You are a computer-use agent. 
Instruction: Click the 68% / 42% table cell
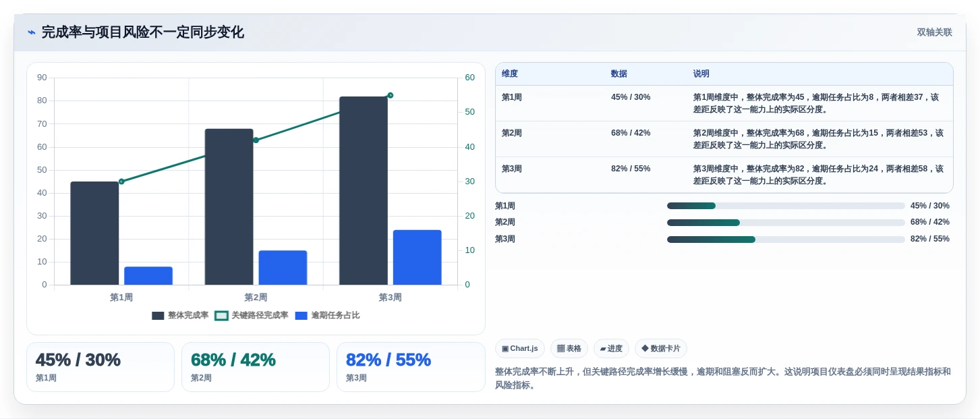[631, 133]
